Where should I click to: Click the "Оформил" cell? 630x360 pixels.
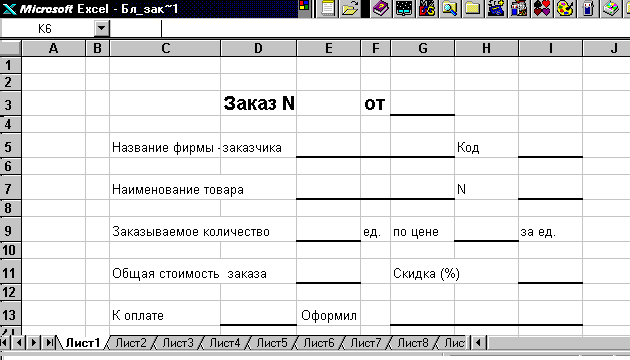point(329,313)
